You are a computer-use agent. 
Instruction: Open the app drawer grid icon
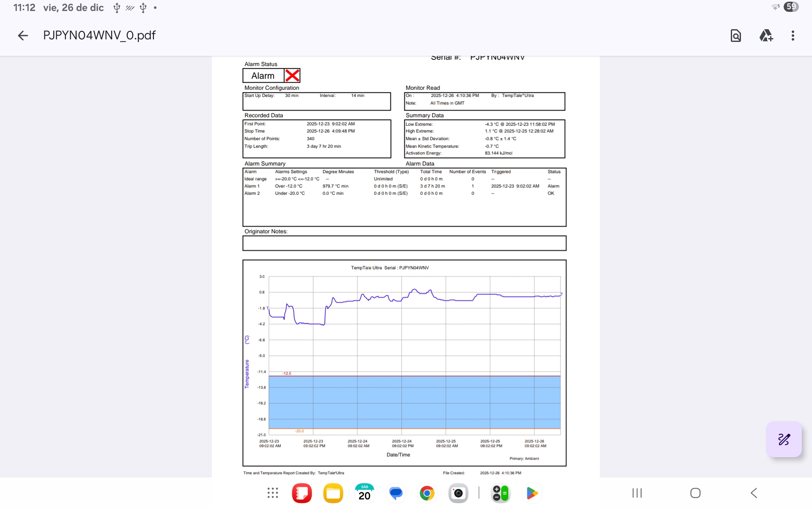pyautogui.click(x=273, y=493)
